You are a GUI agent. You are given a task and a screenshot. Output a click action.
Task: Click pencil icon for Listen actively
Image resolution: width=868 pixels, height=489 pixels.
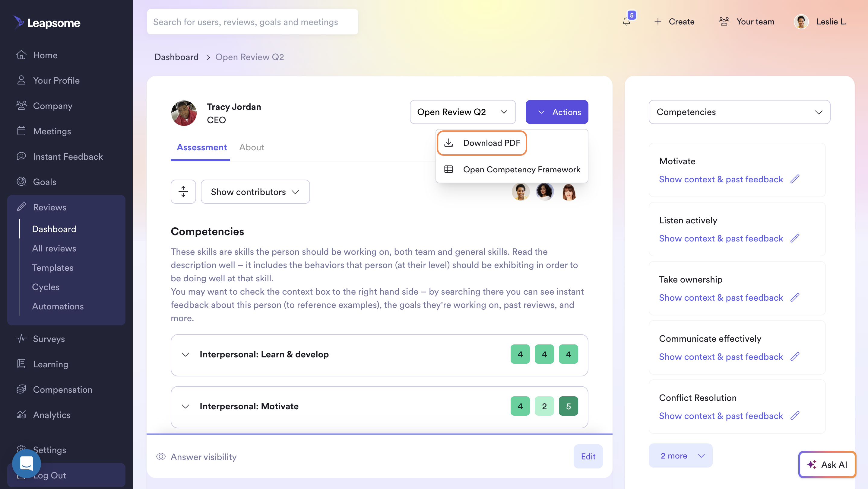point(795,238)
